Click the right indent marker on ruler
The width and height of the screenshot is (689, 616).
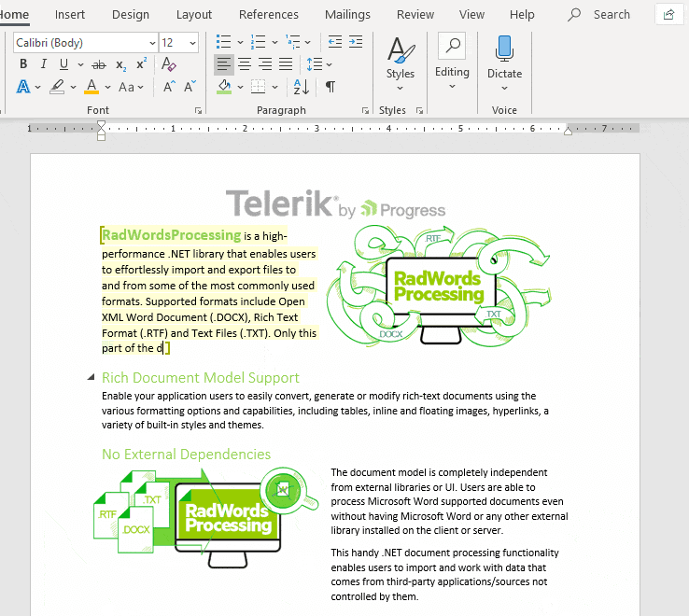click(568, 131)
